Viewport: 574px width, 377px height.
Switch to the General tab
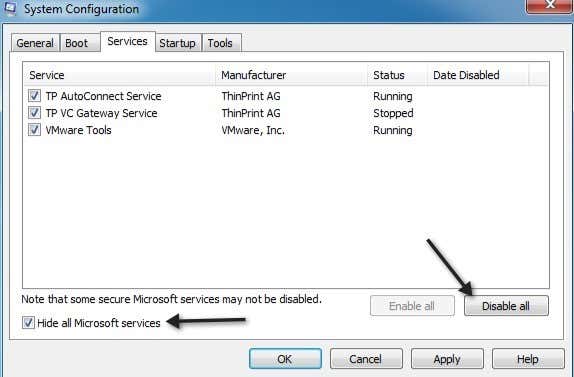click(35, 43)
